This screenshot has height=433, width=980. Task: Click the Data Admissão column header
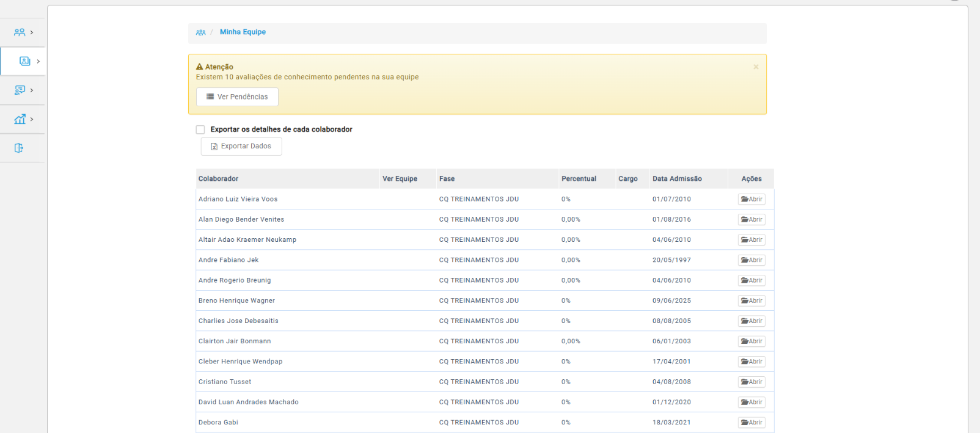click(x=677, y=179)
